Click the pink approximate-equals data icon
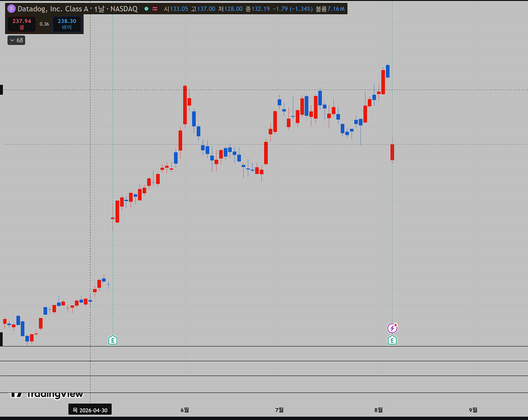 coord(155,9)
